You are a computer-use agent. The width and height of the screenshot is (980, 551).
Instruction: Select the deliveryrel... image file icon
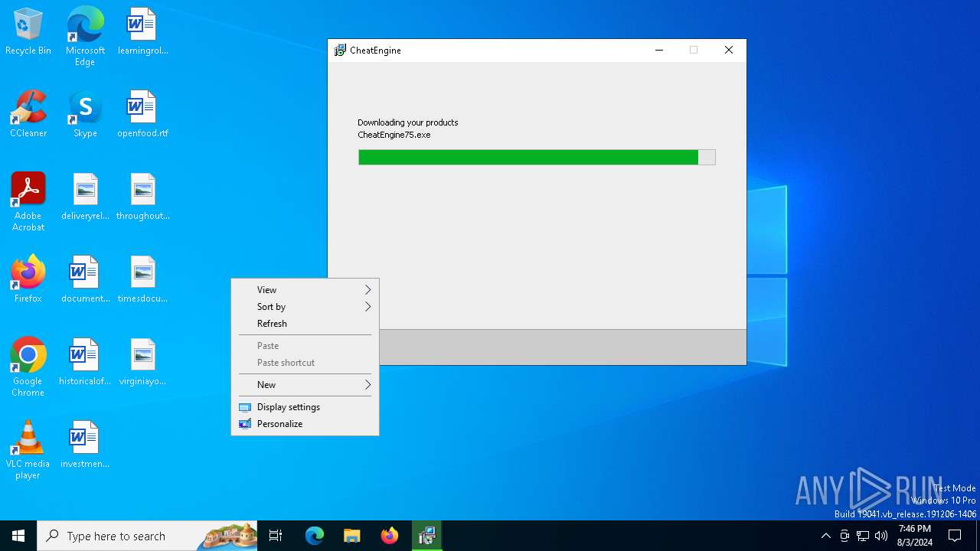click(x=85, y=197)
